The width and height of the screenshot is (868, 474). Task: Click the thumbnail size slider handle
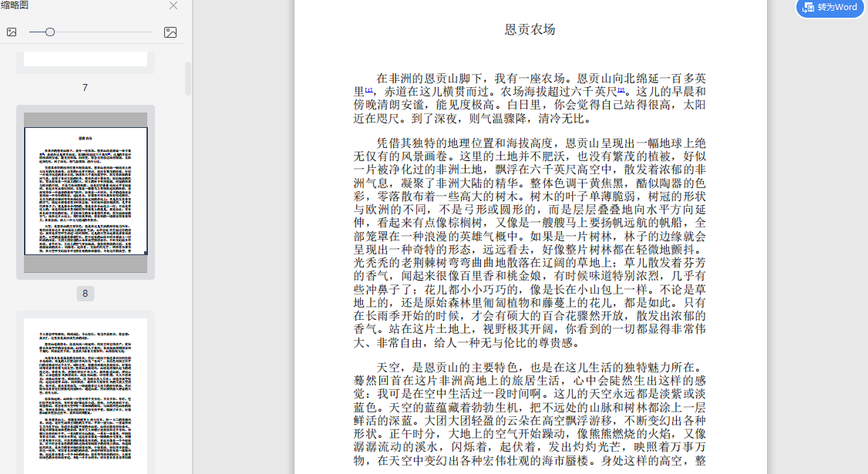(x=50, y=32)
